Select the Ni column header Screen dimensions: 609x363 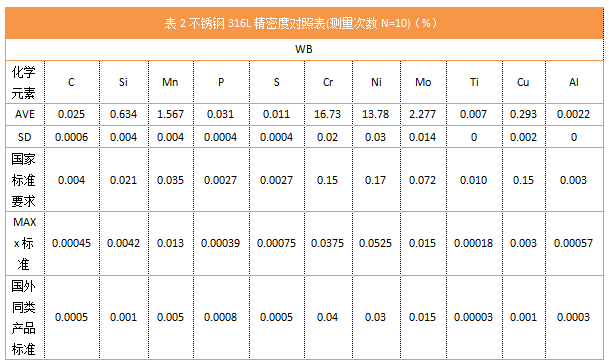376,82
